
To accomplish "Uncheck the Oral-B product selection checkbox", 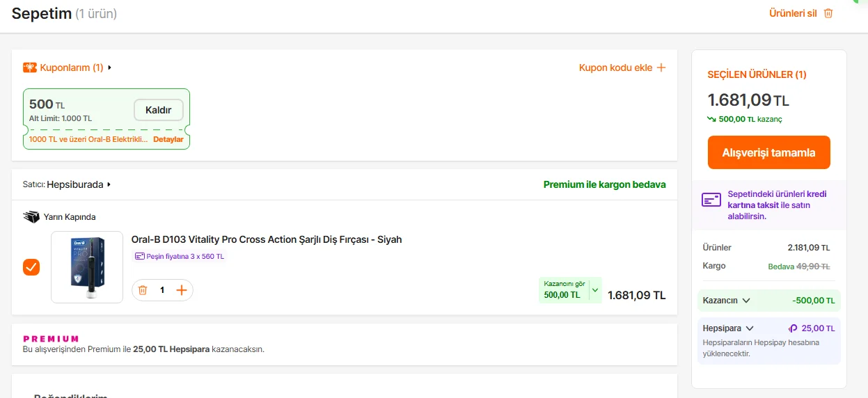I will click(x=31, y=267).
